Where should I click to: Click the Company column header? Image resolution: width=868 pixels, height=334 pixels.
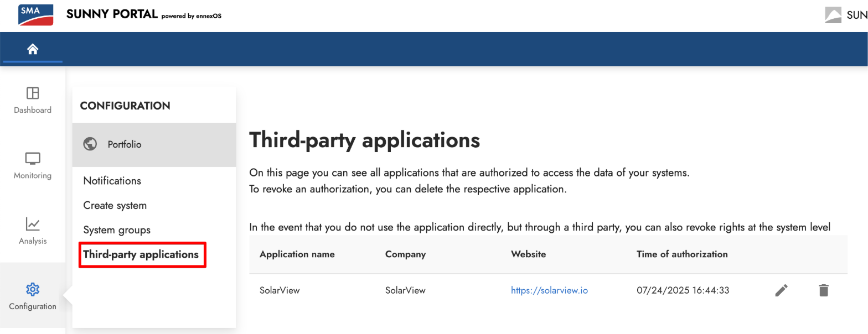click(406, 254)
